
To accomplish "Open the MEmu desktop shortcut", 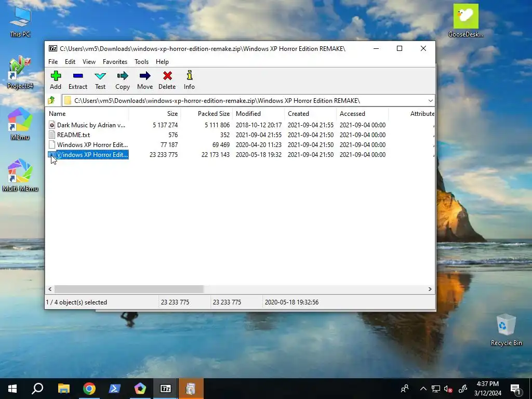I will click(x=20, y=124).
